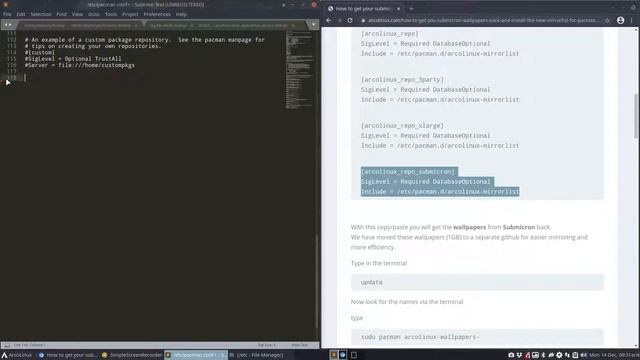
Task: Go forward in the browser
Action: (x=340, y=20)
